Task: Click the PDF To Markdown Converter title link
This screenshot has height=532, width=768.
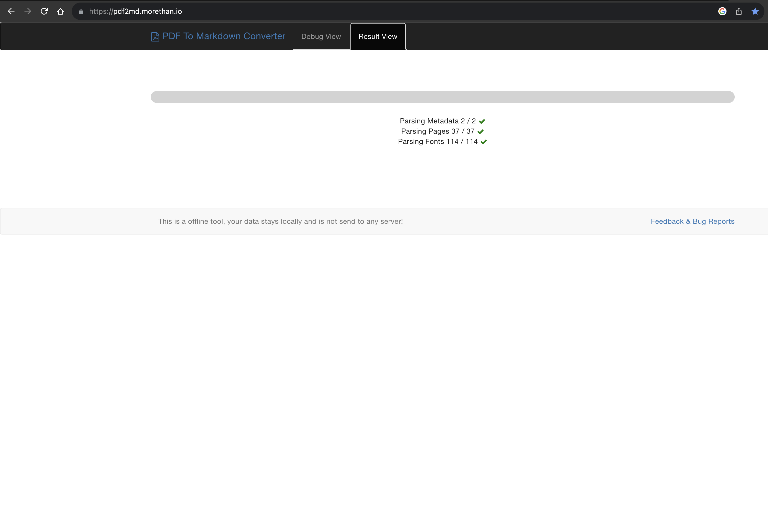Action: pyautogui.click(x=223, y=36)
